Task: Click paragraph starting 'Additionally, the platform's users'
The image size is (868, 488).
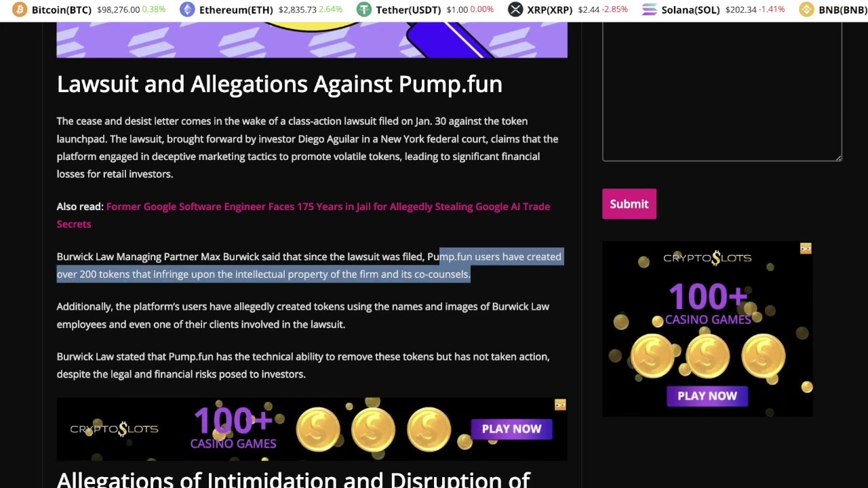Action: point(302,315)
